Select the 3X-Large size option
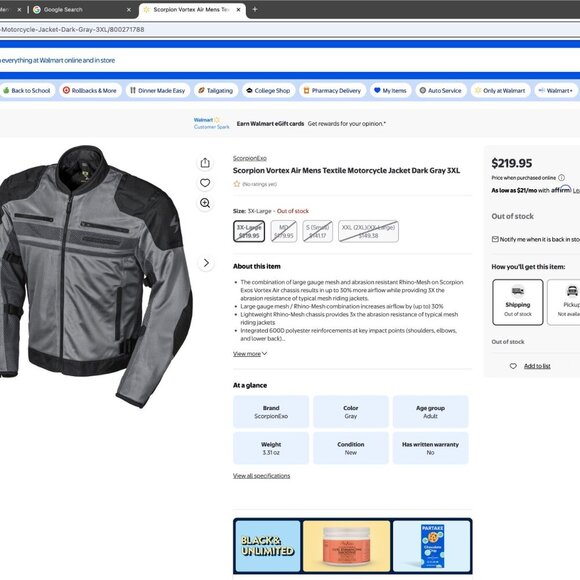This screenshot has height=580, width=580. click(249, 231)
